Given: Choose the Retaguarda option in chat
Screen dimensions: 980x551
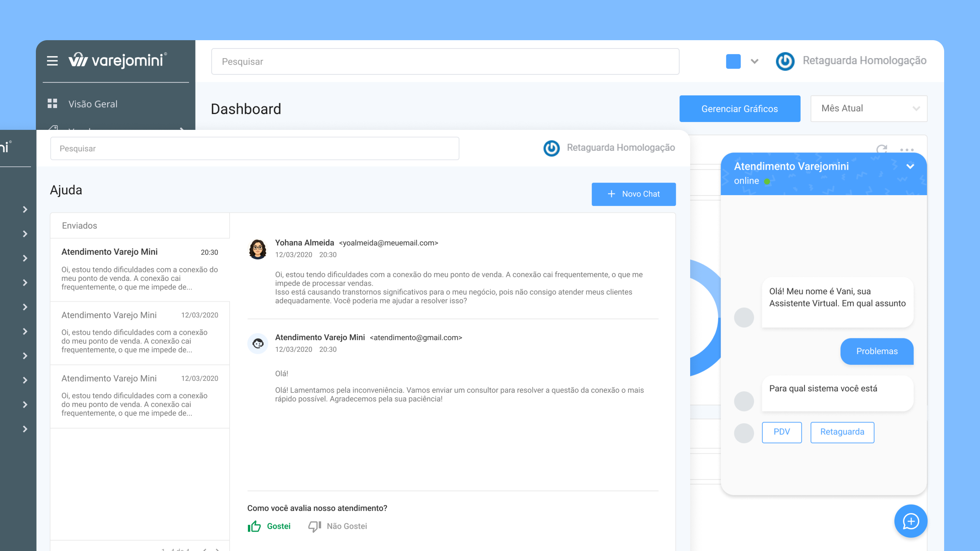Looking at the screenshot, I should click(x=842, y=432).
